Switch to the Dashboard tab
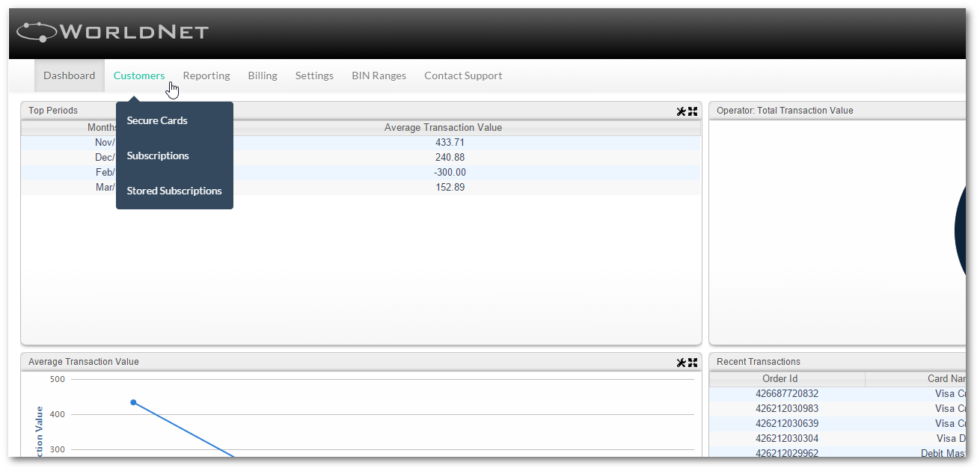This screenshot has height=471, width=980. pyautogui.click(x=70, y=76)
